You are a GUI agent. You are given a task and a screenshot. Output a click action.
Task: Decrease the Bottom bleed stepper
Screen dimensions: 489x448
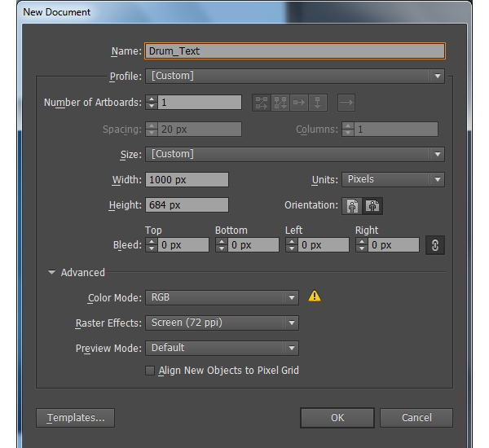point(222,248)
